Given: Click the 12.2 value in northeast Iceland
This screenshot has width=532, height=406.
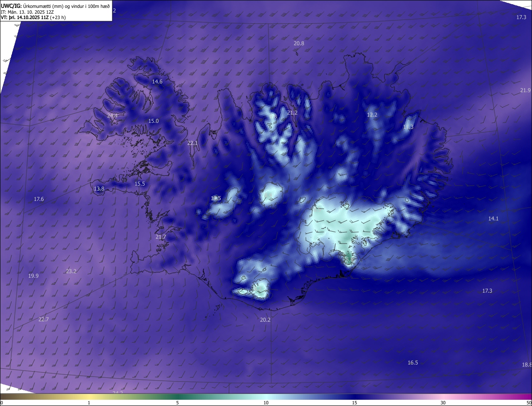Looking at the screenshot, I should [x=372, y=115].
